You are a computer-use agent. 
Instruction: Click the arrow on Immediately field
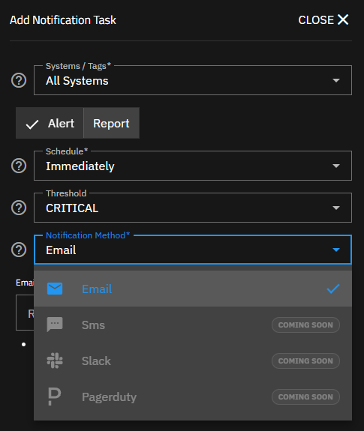(x=336, y=166)
